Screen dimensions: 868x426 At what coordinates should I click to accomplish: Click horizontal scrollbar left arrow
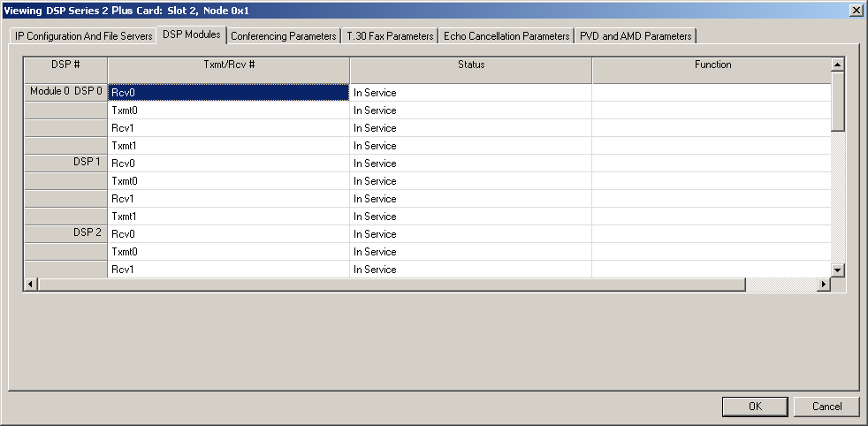click(30, 284)
